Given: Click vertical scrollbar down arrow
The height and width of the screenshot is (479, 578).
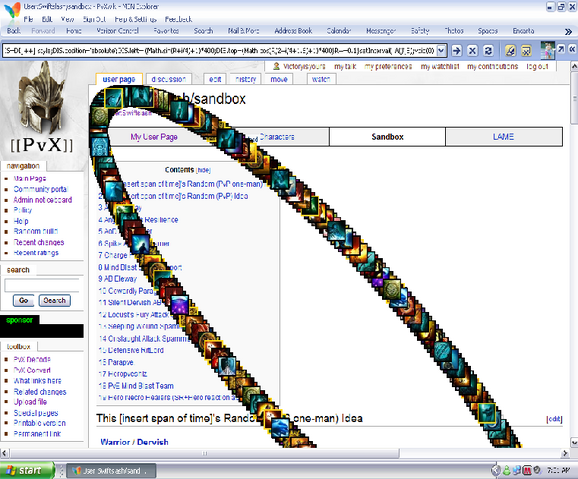Looking at the screenshot, I should point(574,442).
